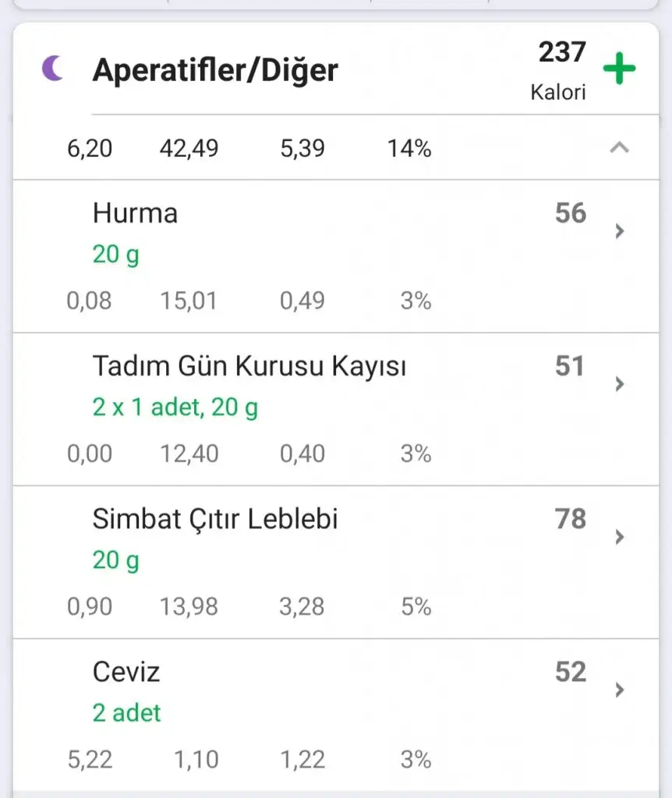
Task: Tap the Aperatifler/Diğer meal heading
Action: coord(215,70)
